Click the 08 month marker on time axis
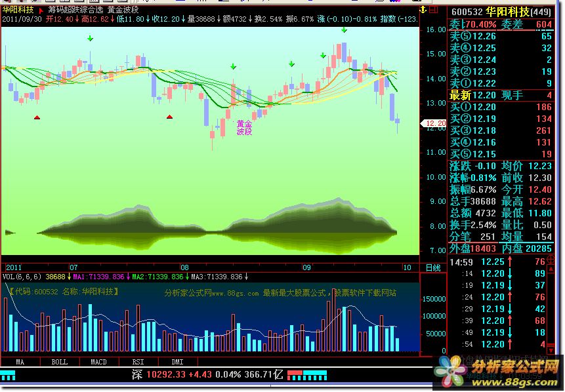This screenshot has height=392, width=565. [184, 267]
